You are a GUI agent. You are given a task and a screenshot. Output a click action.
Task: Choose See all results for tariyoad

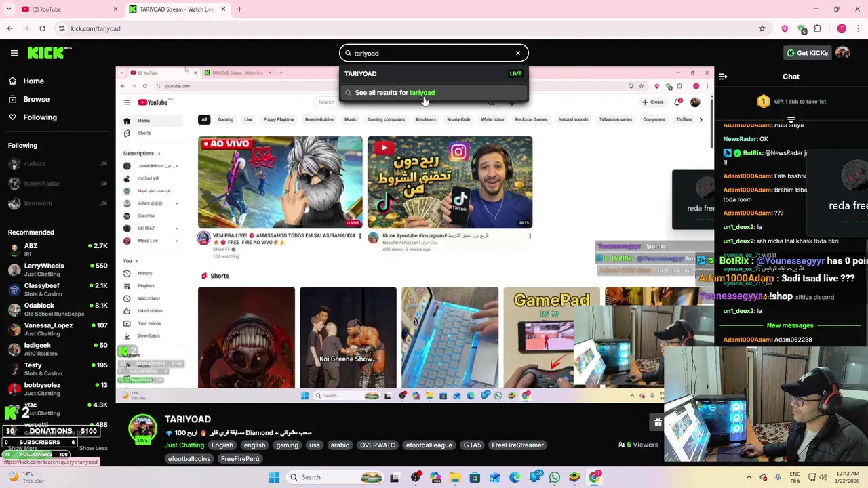pyautogui.click(x=434, y=93)
